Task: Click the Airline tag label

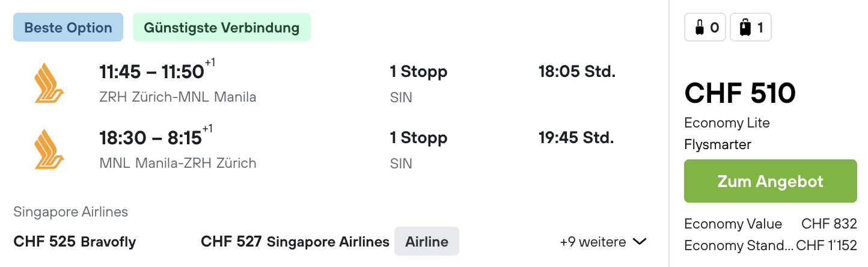Action: (427, 242)
